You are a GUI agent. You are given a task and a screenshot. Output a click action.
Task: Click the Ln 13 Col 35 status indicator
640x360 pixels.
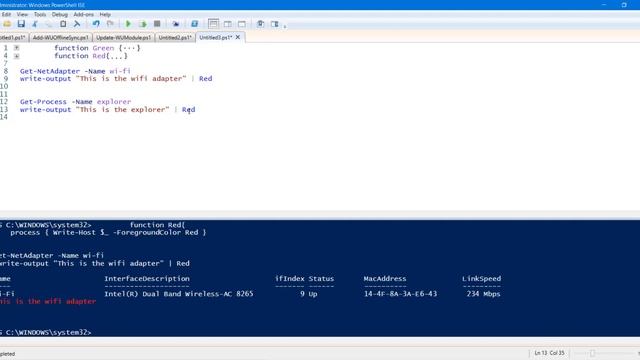549,353
